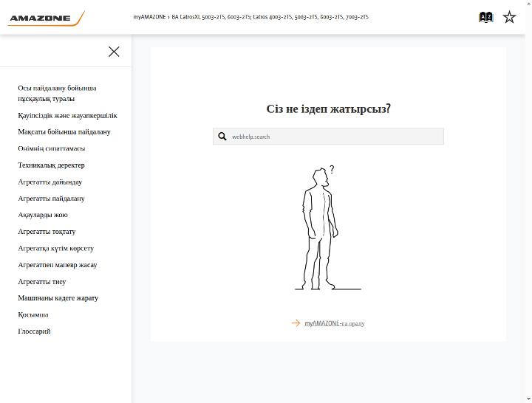532x403 pixels.
Task: Select Техникалық деректер
Action: click(51, 165)
